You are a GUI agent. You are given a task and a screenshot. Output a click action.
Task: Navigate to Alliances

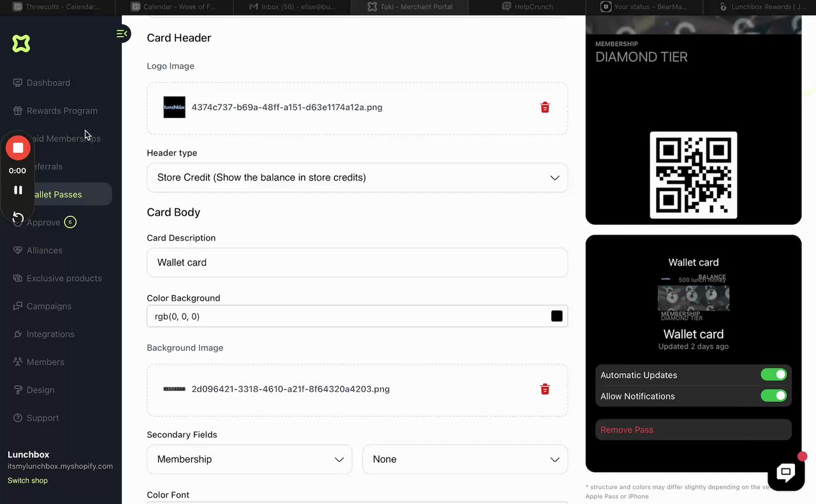click(45, 250)
